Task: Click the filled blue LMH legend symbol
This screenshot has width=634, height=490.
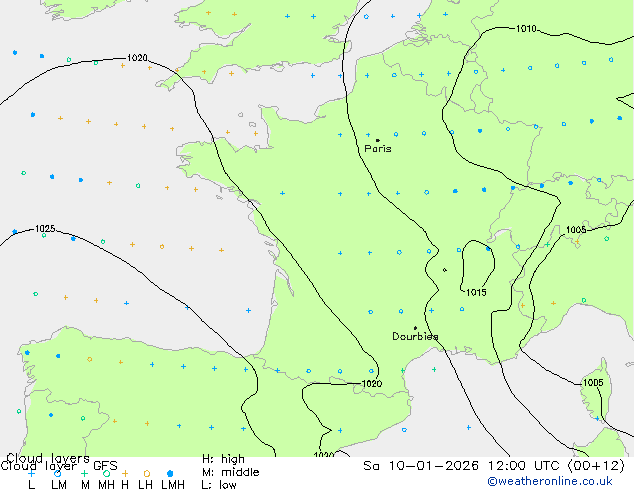Action: coord(170,473)
